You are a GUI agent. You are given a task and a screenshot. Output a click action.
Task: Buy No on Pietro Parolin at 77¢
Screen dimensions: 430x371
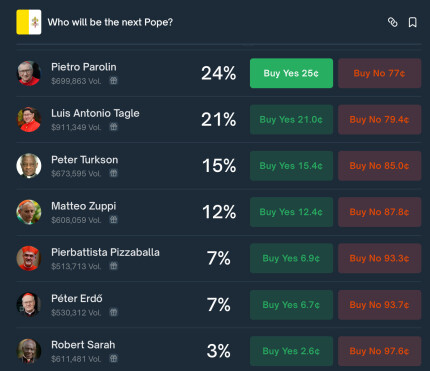pyautogui.click(x=379, y=73)
